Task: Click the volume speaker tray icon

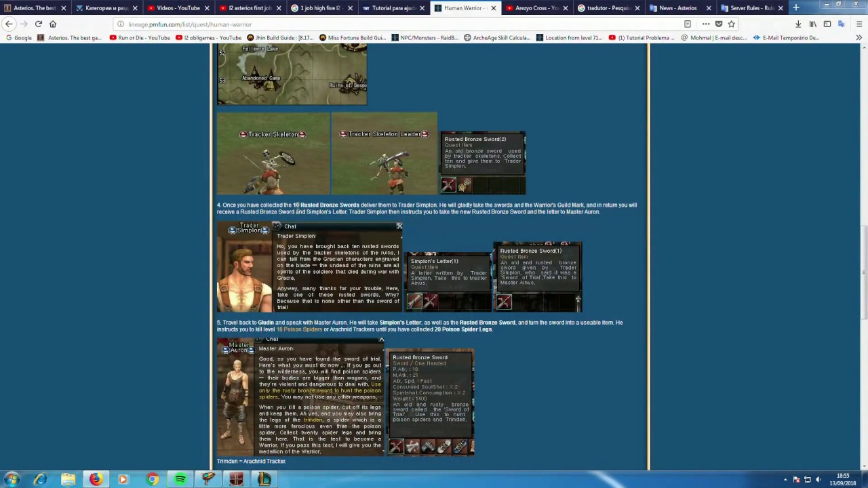Action: [x=818, y=479]
